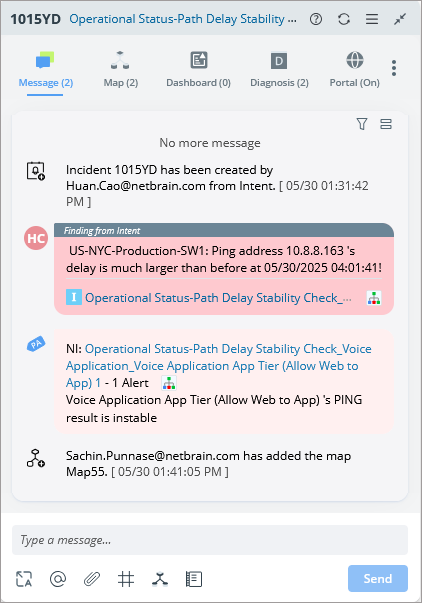The width and height of the screenshot is (422, 603).
Task: Click the intent map icon in red finding
Action: [x=374, y=298]
